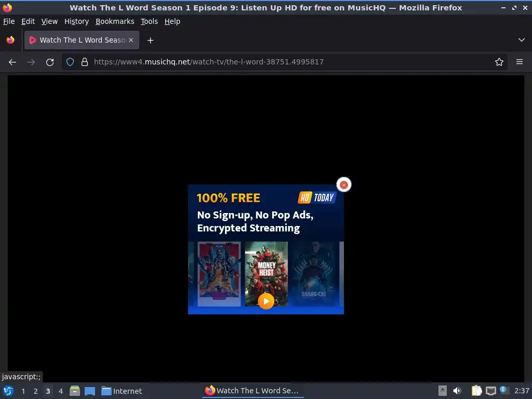Open the tracking protection shield icon
The width and height of the screenshot is (532, 399).
pyautogui.click(x=70, y=62)
